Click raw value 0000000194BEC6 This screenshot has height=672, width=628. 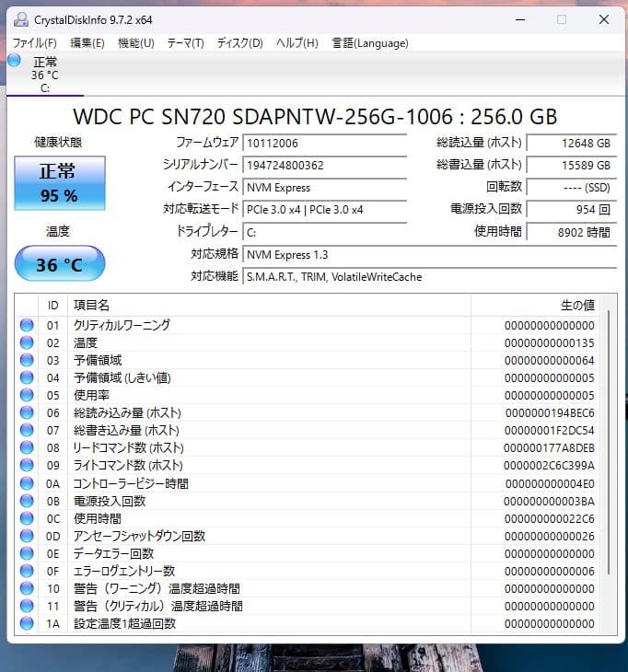tap(550, 413)
